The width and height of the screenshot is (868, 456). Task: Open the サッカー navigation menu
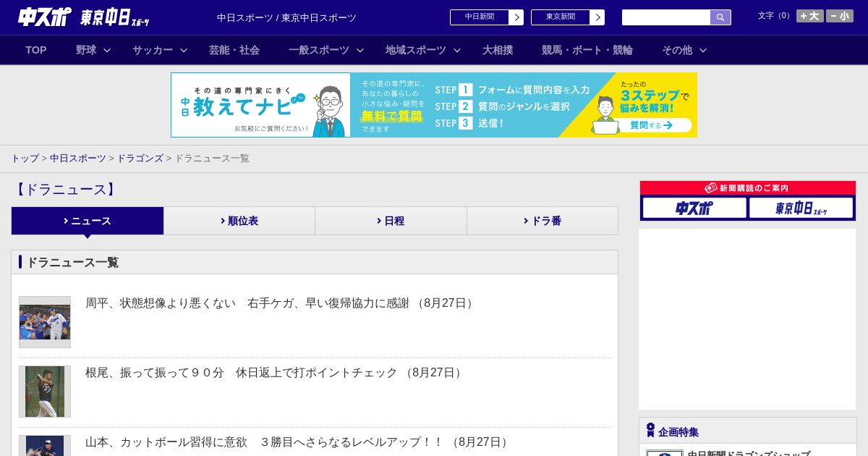click(x=153, y=50)
